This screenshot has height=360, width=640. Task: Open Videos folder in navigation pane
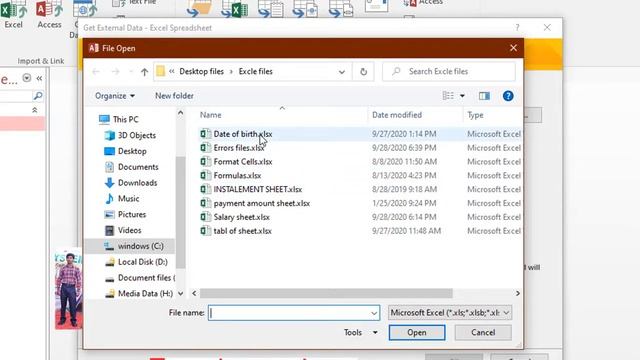pos(123,230)
